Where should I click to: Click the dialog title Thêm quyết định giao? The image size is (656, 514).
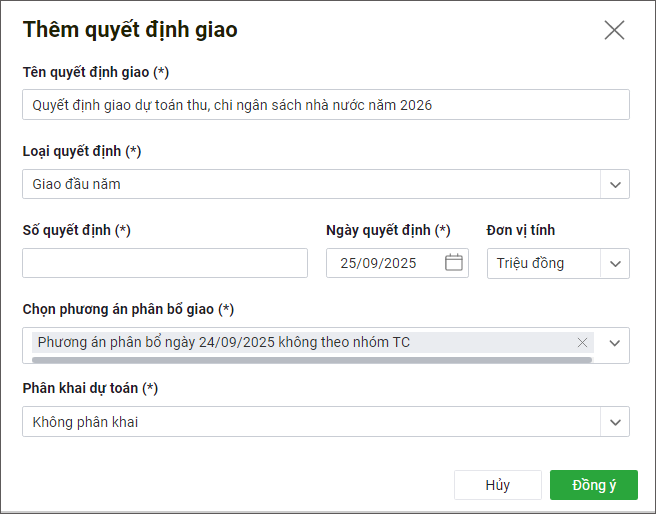(x=130, y=29)
